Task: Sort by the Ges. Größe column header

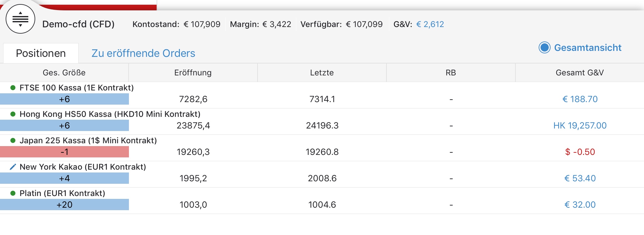Action: click(64, 73)
